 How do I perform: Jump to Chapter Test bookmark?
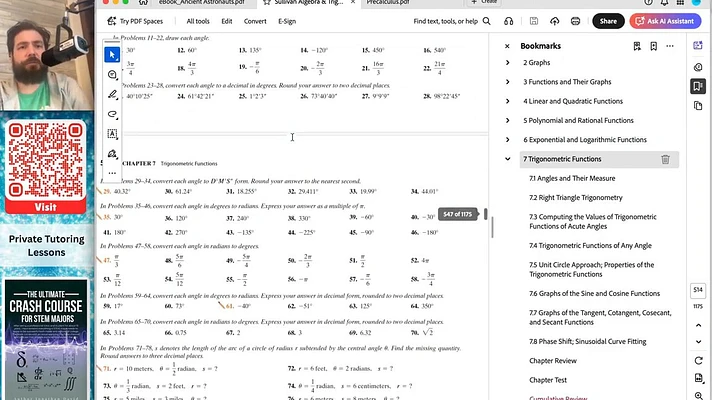tap(548, 380)
